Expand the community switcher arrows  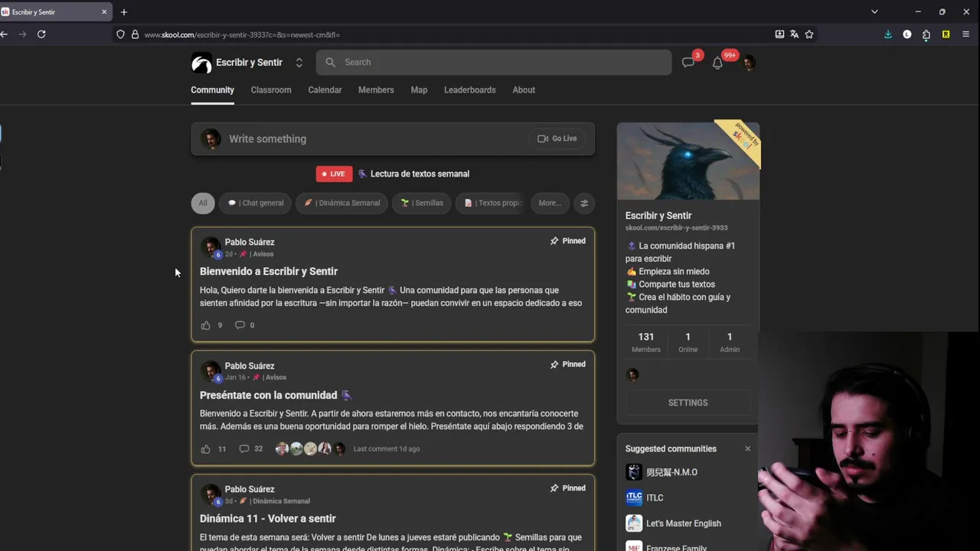[299, 63]
